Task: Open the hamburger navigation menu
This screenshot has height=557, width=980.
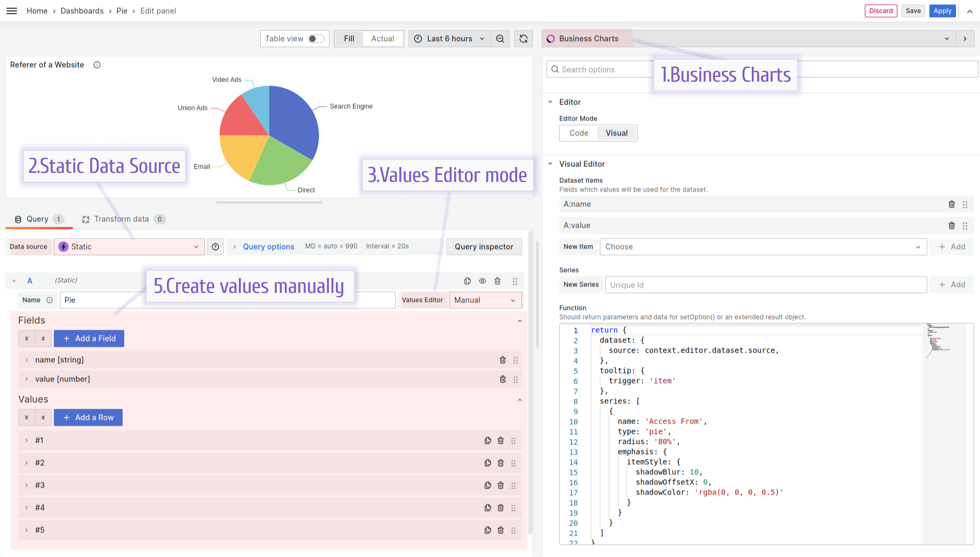Action: 12,11
